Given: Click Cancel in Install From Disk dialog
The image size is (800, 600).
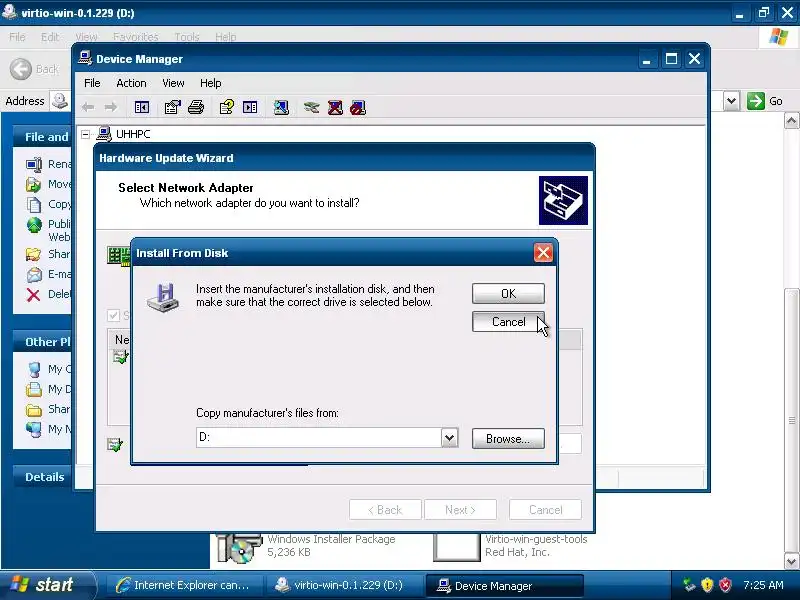Looking at the screenshot, I should tap(508, 322).
